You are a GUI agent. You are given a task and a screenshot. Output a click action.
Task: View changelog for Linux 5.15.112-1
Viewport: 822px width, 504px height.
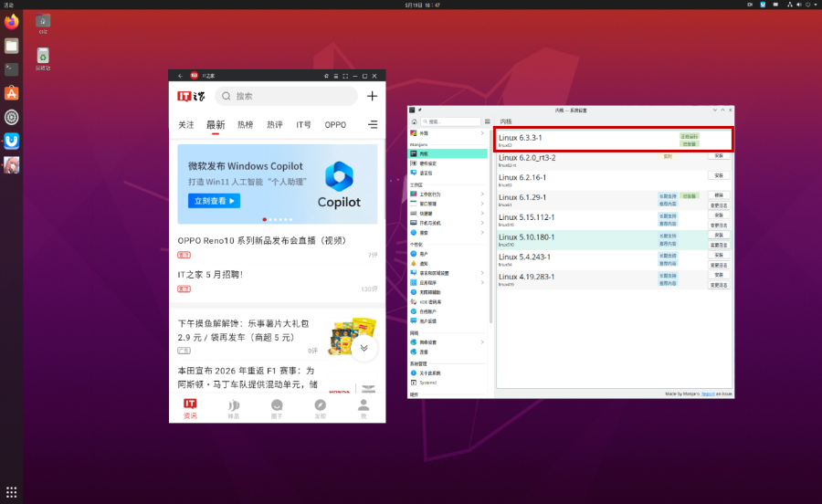pyautogui.click(x=719, y=226)
